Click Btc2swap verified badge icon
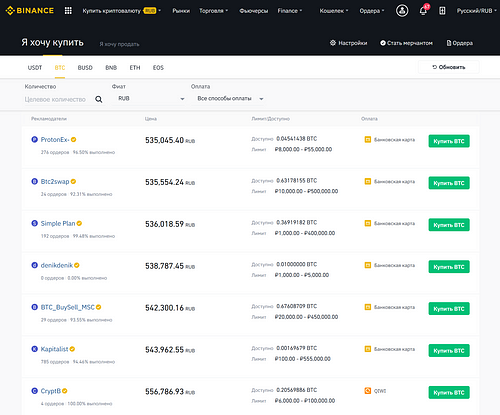Image resolution: width=500 pixels, height=415 pixels. point(73,181)
